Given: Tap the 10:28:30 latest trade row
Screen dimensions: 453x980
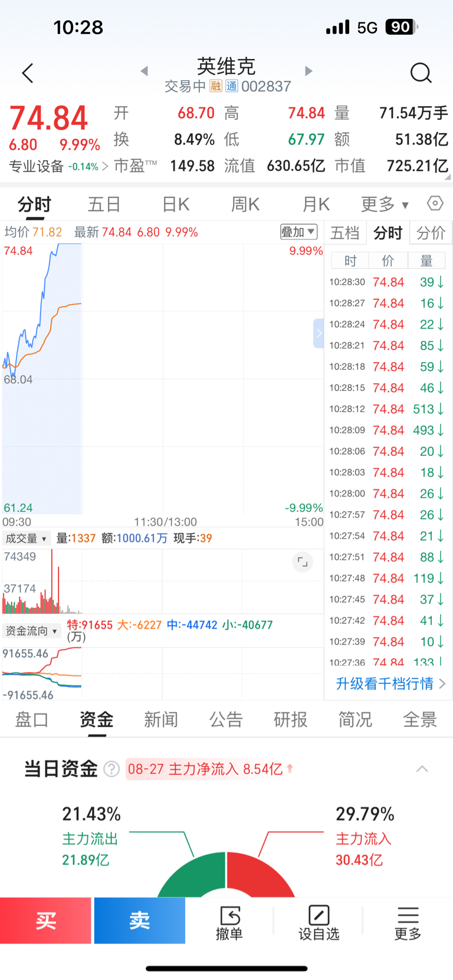Looking at the screenshot, I should [387, 282].
